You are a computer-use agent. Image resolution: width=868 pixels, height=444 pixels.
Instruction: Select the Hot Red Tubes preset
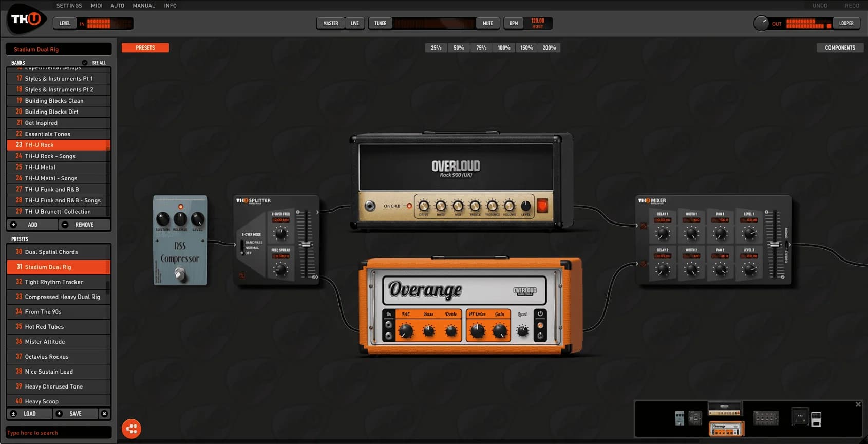pos(59,327)
